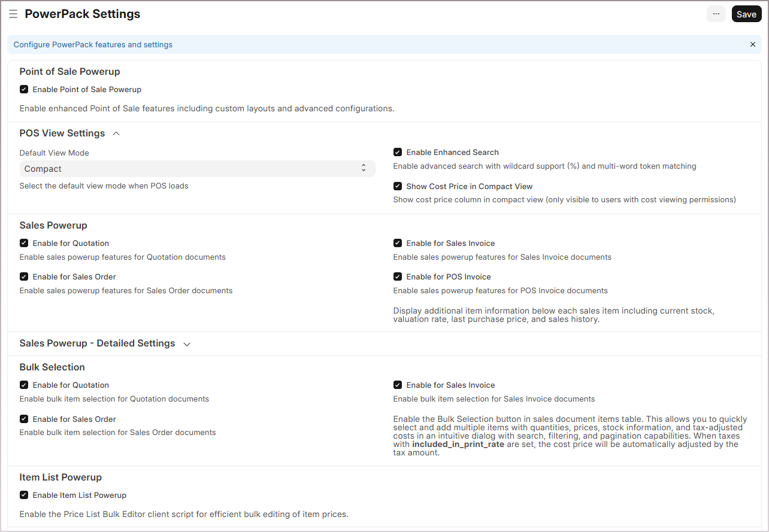The image size is (769, 532).
Task: Expand Sales Powerup - Detailed Settings section
Action: (x=187, y=344)
